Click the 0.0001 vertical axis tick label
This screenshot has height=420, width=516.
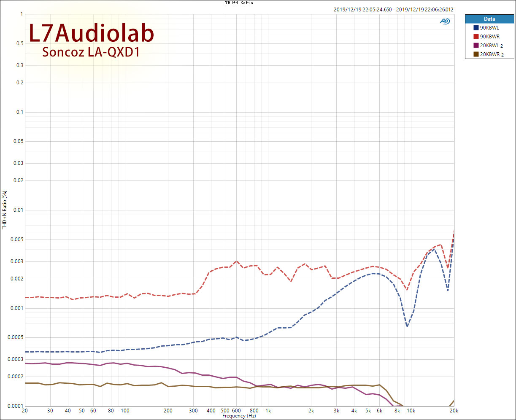pos(16,406)
